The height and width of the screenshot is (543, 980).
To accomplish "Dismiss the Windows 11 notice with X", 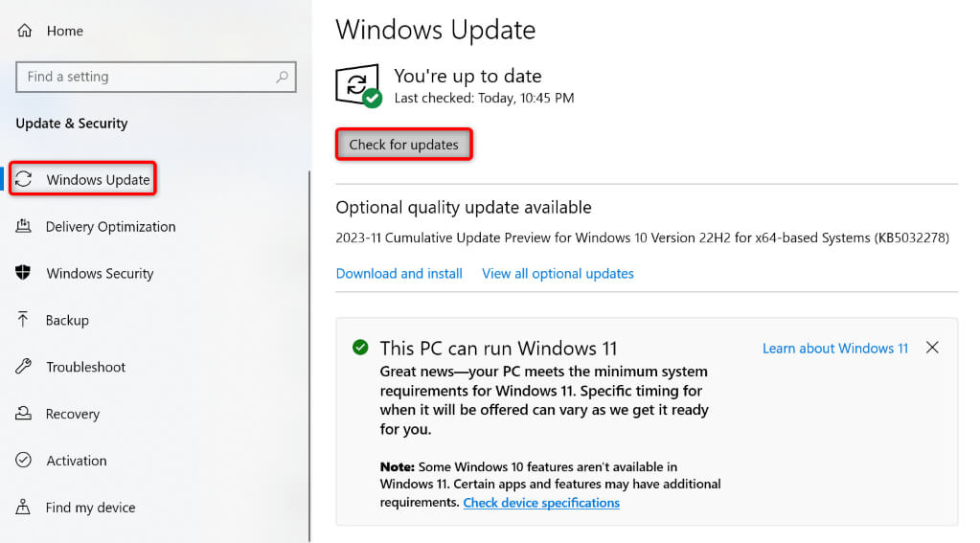I will (932, 348).
